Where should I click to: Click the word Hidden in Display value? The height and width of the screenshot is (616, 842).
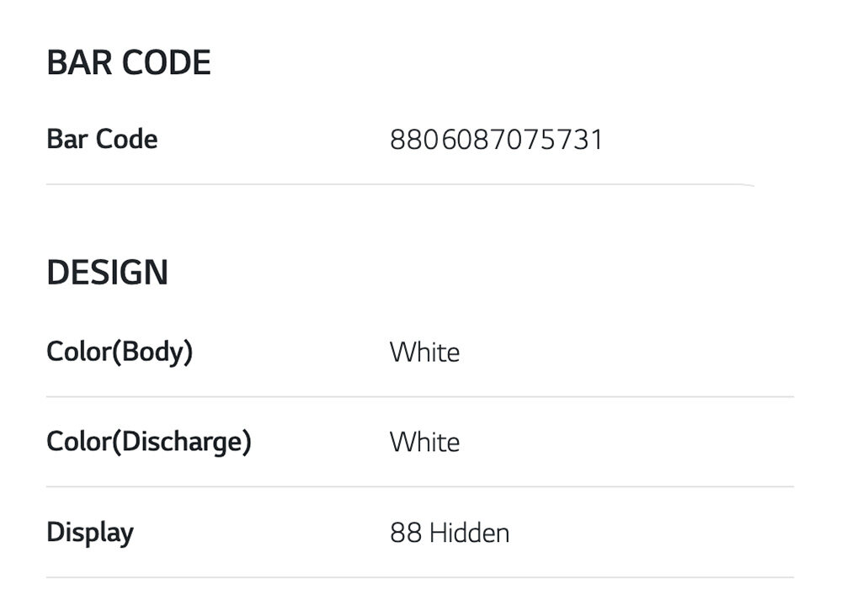[469, 533]
